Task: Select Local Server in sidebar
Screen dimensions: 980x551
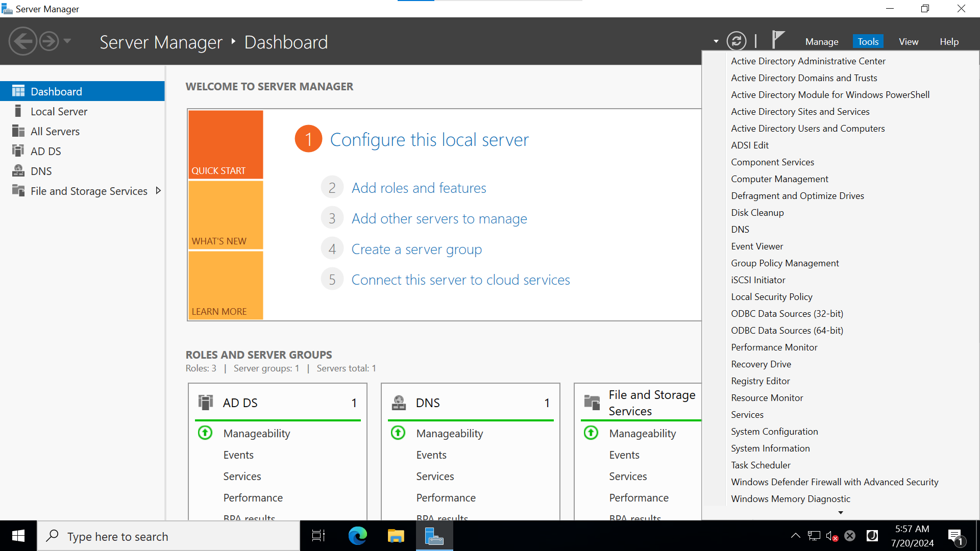Action: pos(59,111)
